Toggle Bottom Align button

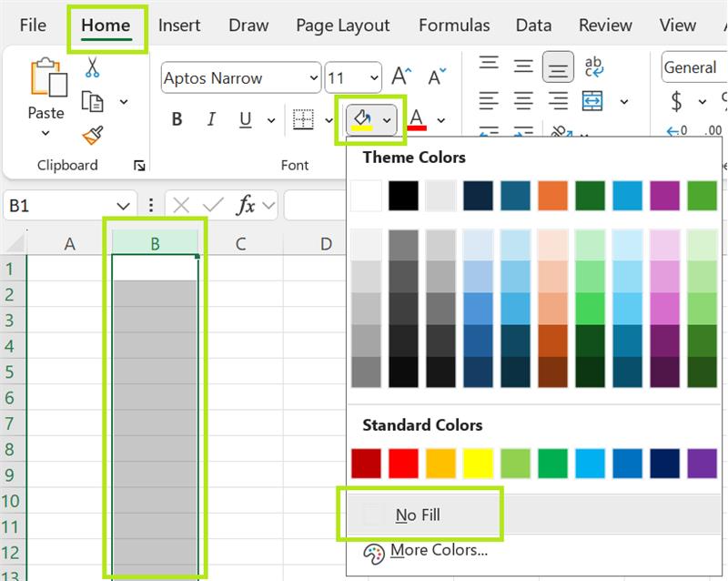point(558,66)
